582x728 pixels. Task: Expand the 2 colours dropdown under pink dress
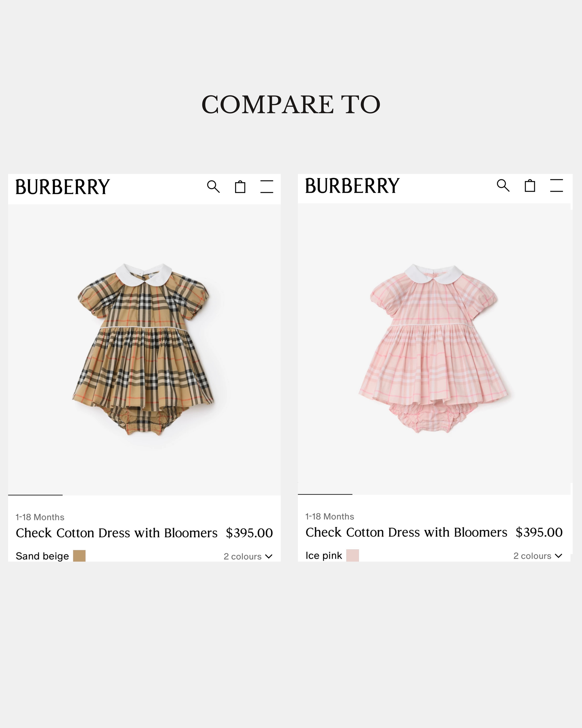538,556
